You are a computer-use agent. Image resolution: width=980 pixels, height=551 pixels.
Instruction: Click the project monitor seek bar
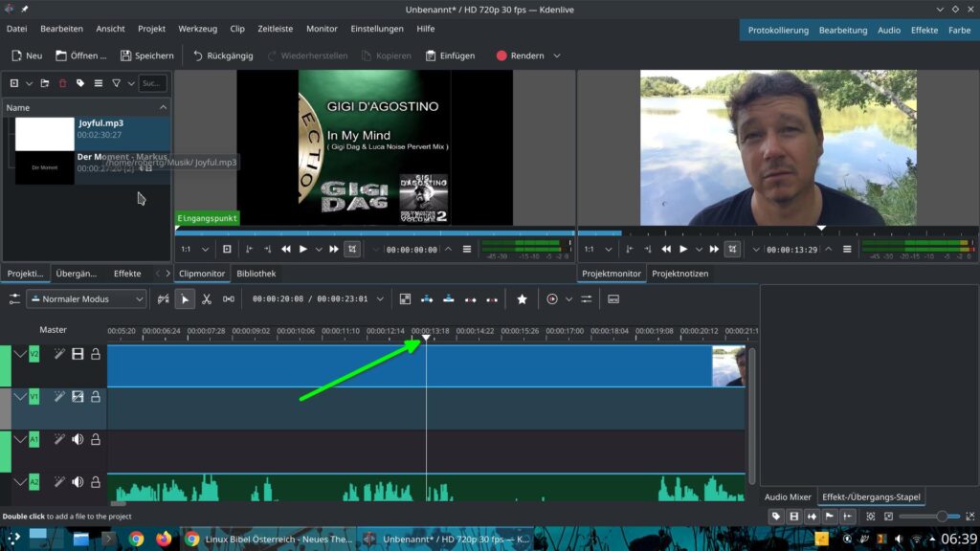coord(777,233)
